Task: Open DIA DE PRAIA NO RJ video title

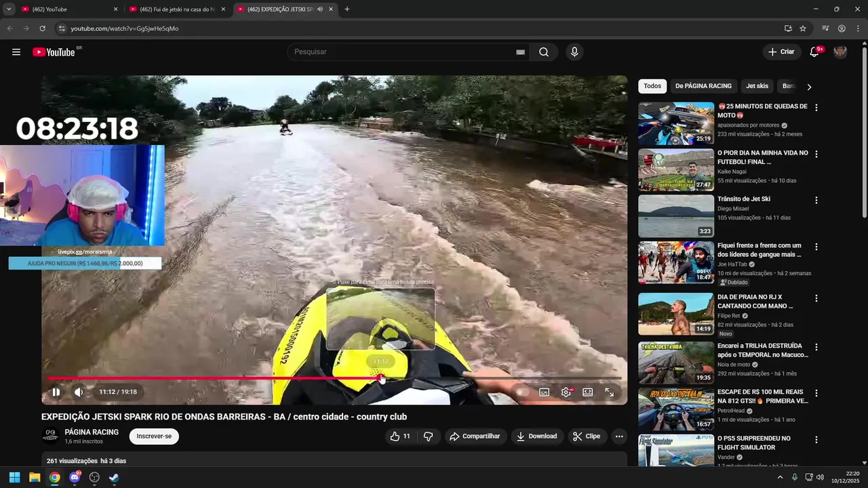Action: pyautogui.click(x=755, y=302)
